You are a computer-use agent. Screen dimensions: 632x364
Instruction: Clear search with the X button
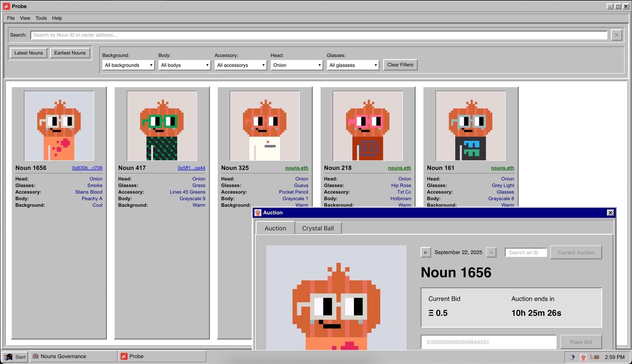click(616, 35)
